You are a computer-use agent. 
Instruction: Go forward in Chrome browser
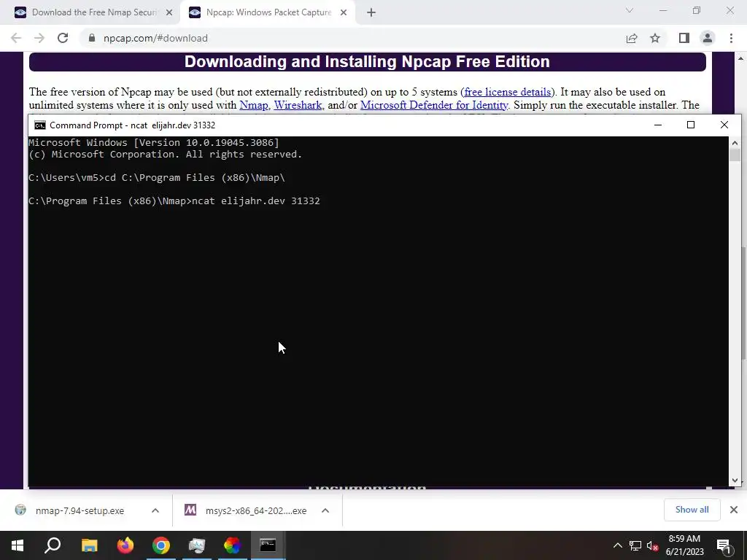coord(39,38)
